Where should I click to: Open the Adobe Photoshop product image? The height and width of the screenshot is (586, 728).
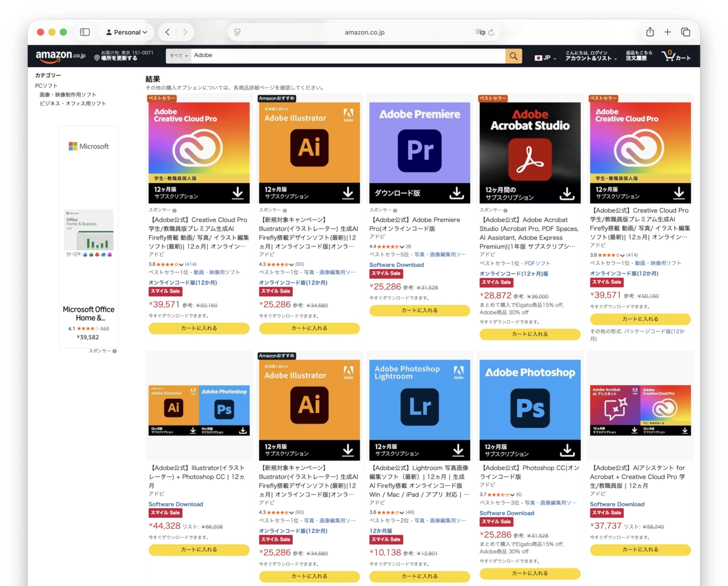(530, 410)
